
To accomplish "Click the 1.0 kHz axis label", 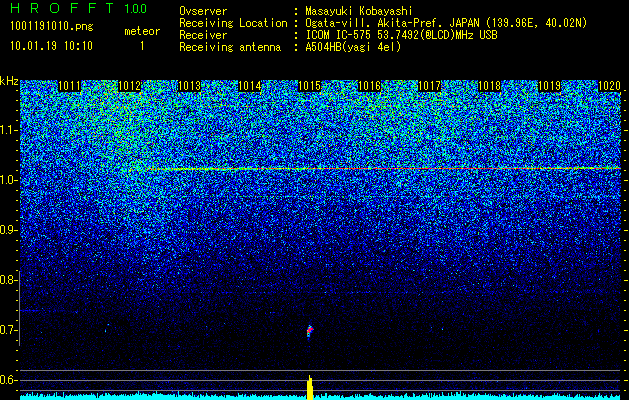I will coord(7,180).
